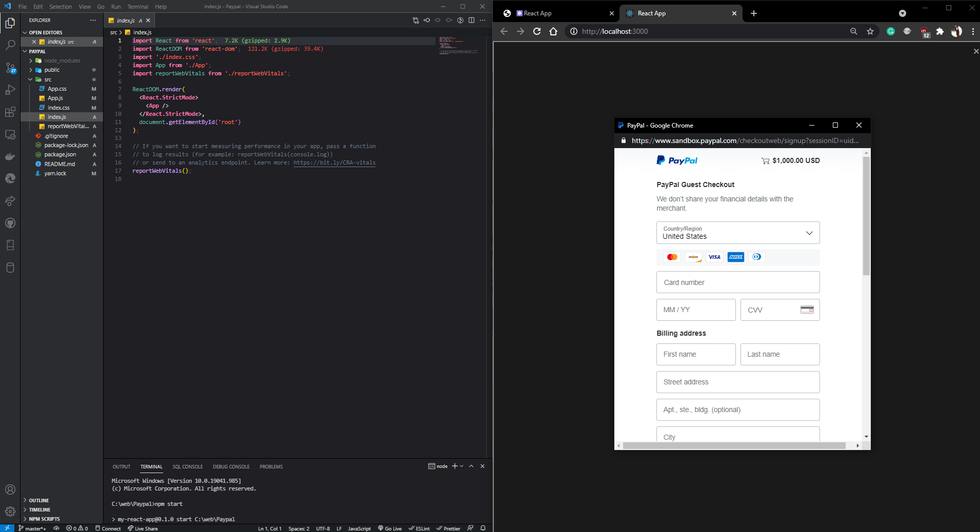The image size is (980, 532).
Task: Toggle the ESLint status bar item
Action: tap(419, 528)
